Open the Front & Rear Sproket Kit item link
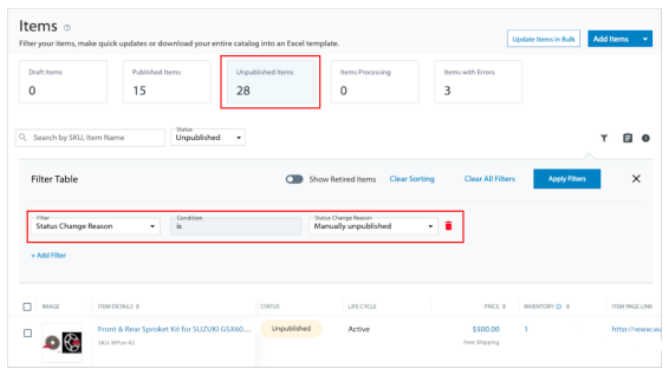This screenshot has width=668, height=374. pos(174,329)
